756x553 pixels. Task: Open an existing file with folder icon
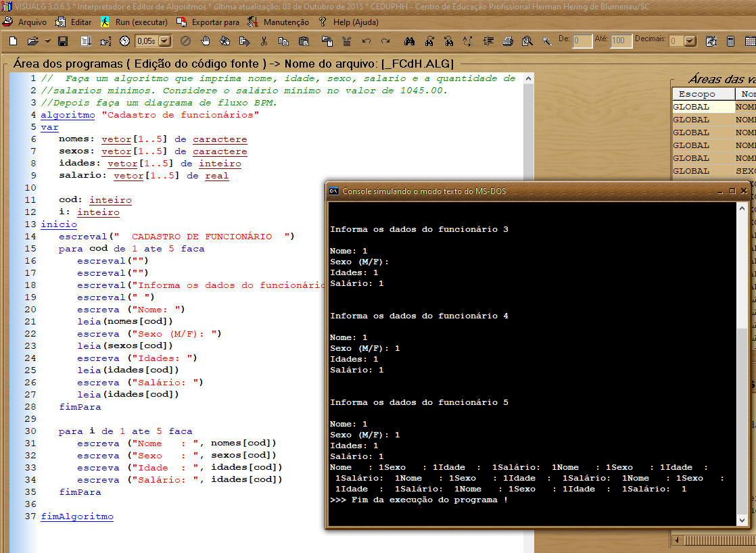(x=32, y=41)
